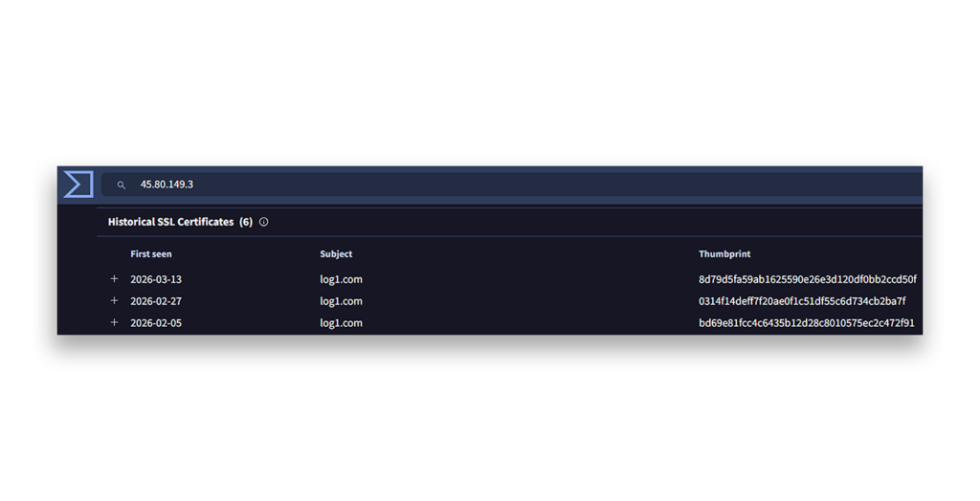Click the Historical SSL Certificates heading

170,222
